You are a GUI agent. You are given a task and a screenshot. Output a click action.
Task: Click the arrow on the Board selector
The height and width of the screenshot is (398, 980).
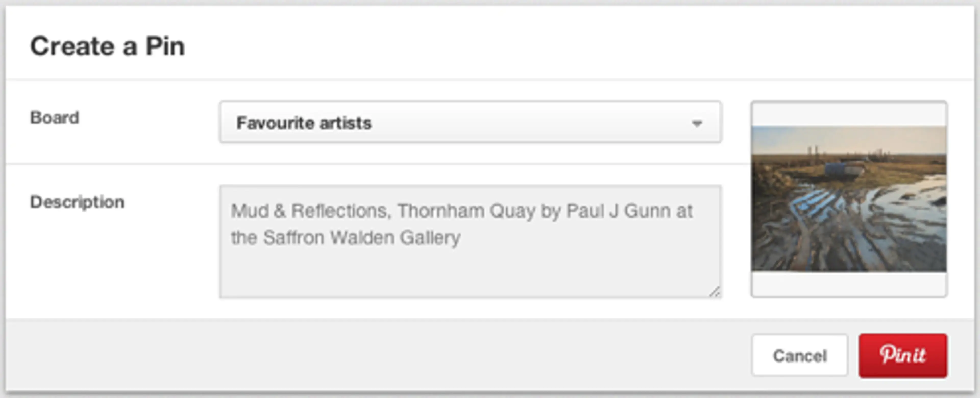coord(696,123)
